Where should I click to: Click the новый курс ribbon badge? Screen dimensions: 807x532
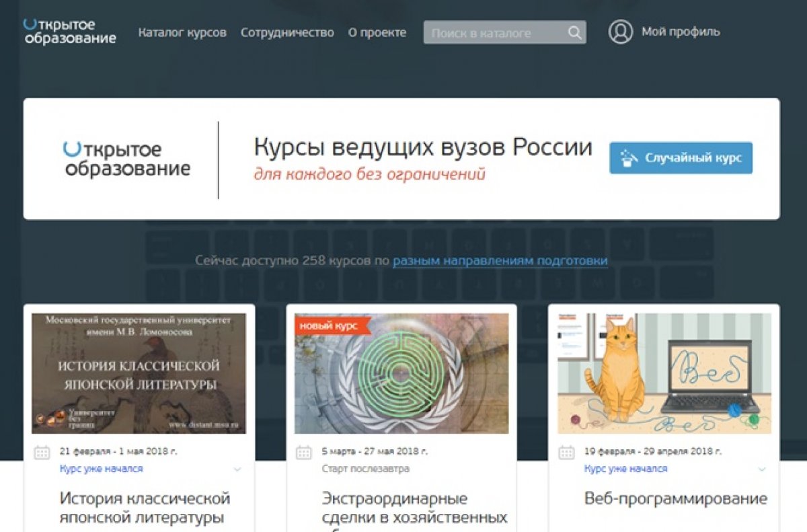coord(332,326)
